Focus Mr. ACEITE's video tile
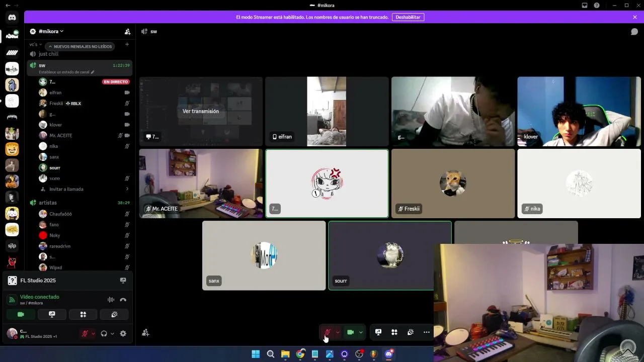 [201, 184]
